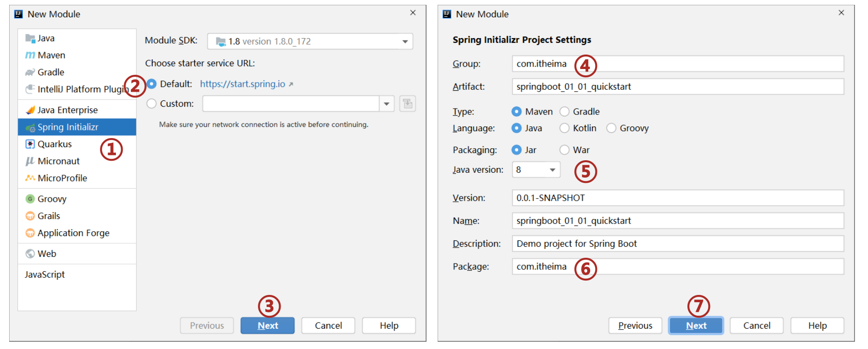868x349 pixels.
Task: Click the Description text field
Action: [678, 244]
